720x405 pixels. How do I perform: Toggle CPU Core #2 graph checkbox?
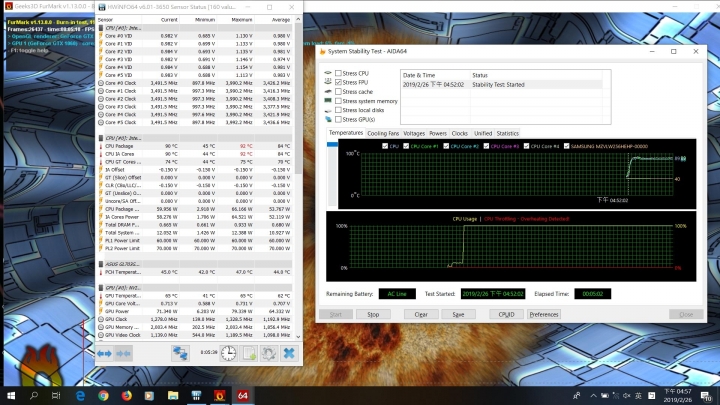pyautogui.click(x=446, y=146)
